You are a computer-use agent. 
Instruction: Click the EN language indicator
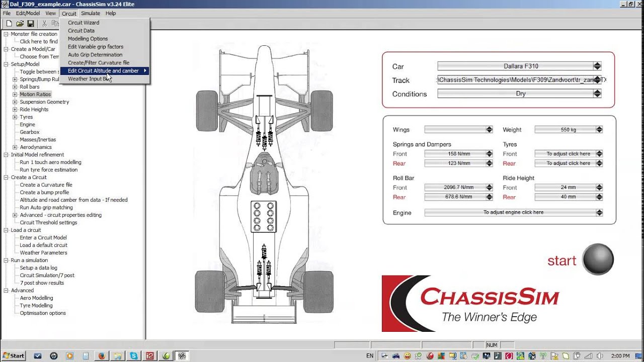click(x=370, y=356)
